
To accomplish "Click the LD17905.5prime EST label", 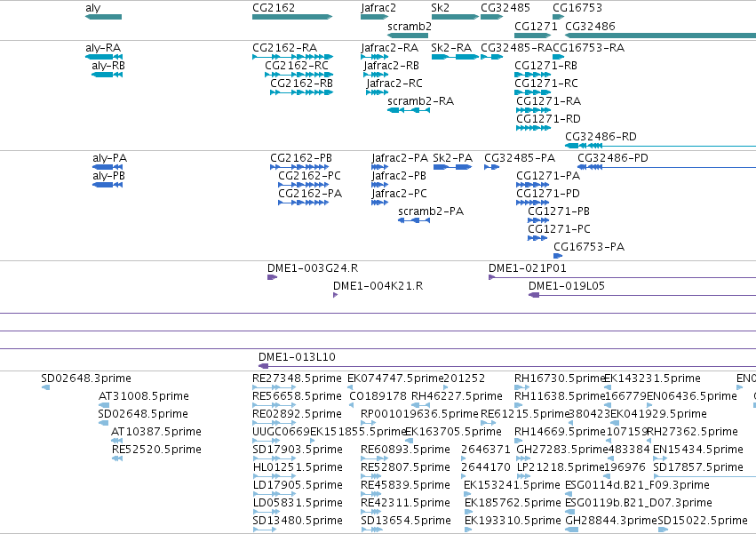I will point(298,486).
